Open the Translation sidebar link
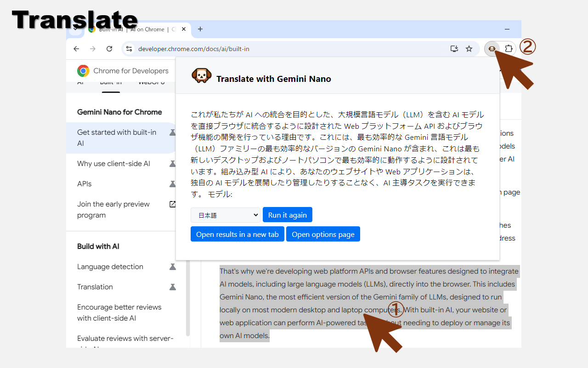Screen dimensions: 588x368 point(95,287)
